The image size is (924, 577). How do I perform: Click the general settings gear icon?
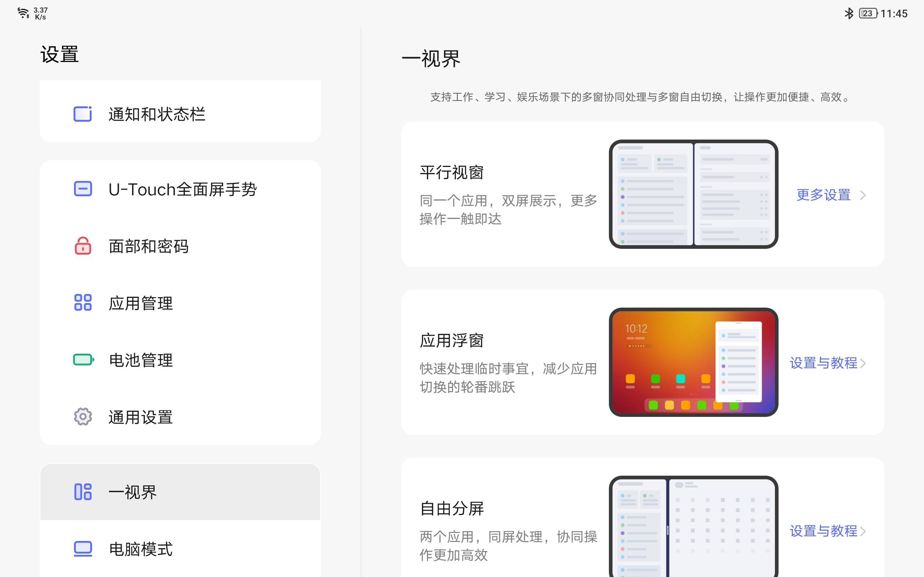click(x=82, y=417)
